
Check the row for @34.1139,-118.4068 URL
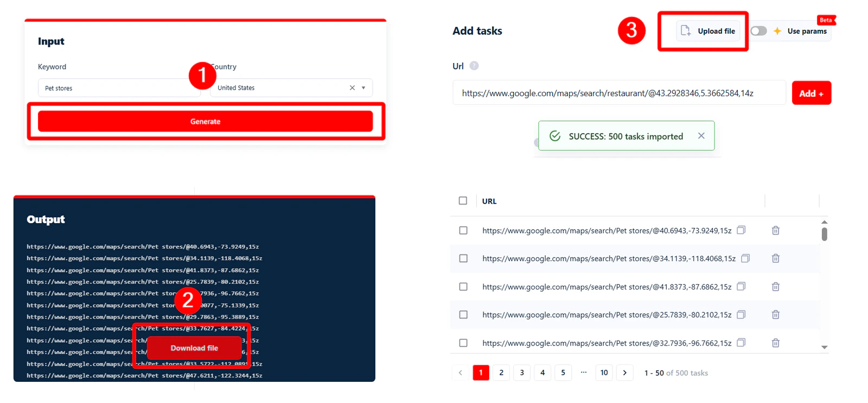coord(463,259)
